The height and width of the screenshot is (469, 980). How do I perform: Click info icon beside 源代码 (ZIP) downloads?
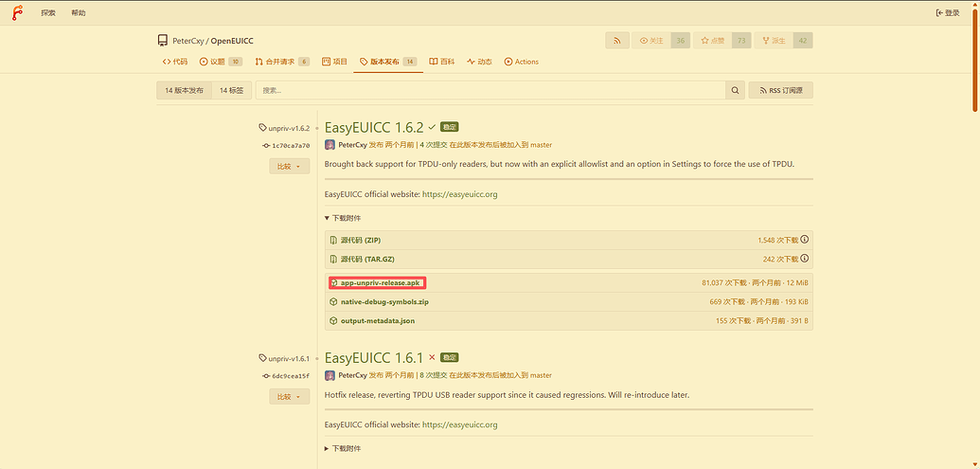[x=805, y=240]
